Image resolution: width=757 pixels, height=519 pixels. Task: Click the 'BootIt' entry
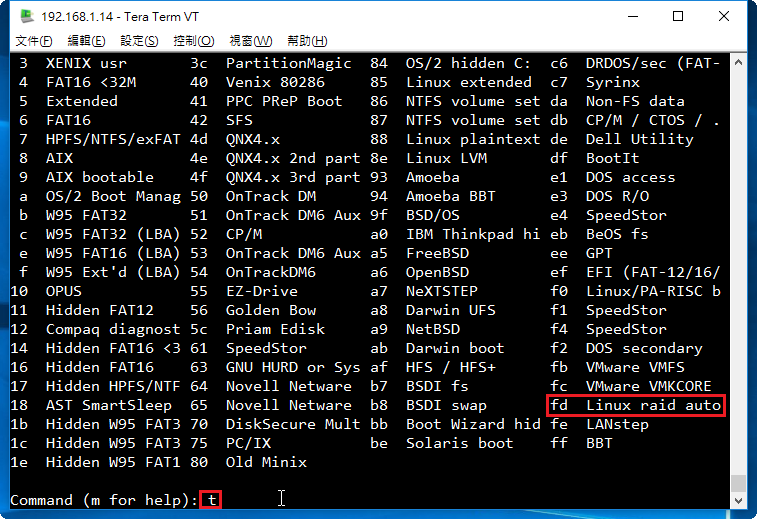pos(613,158)
